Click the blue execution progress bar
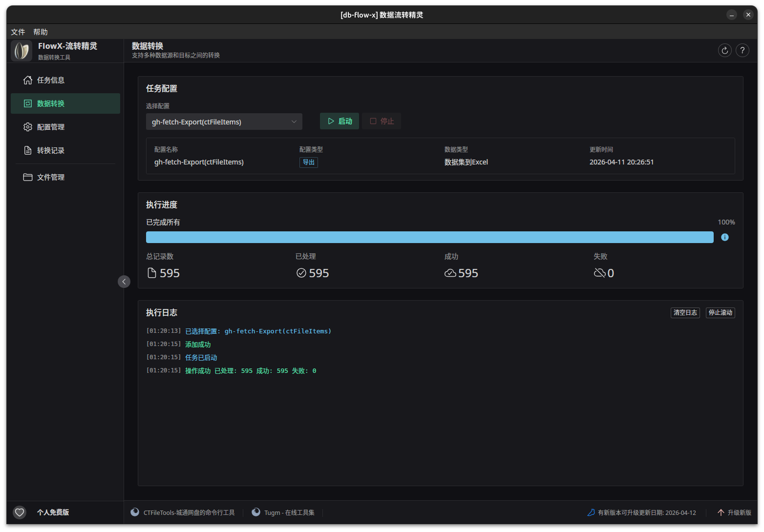This screenshot has height=532, width=764. click(429, 237)
